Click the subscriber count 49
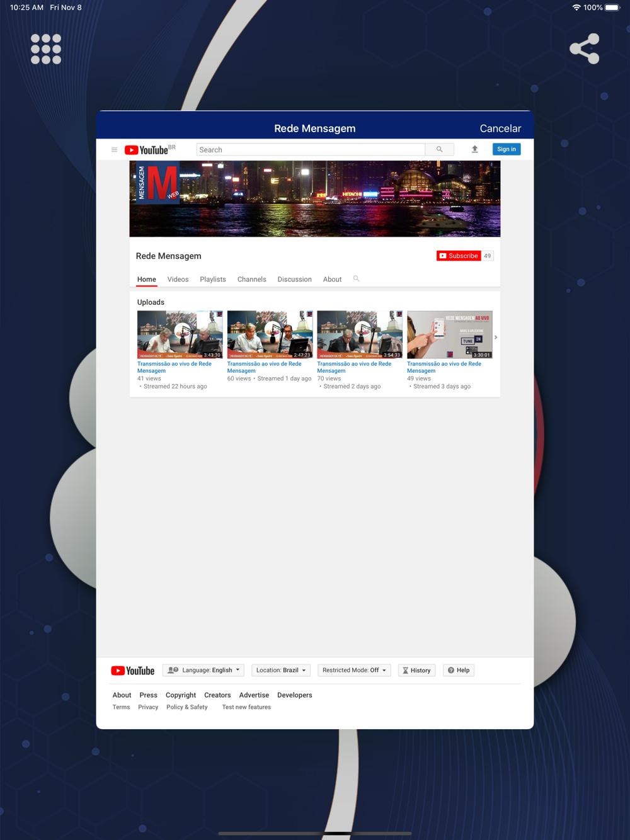This screenshot has height=840, width=630. pyautogui.click(x=488, y=256)
